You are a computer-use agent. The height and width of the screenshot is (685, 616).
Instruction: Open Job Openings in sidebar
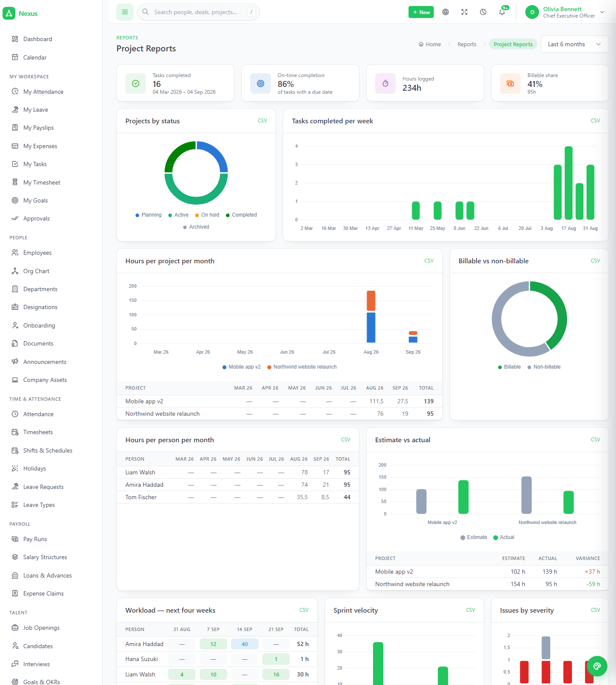tap(41, 628)
